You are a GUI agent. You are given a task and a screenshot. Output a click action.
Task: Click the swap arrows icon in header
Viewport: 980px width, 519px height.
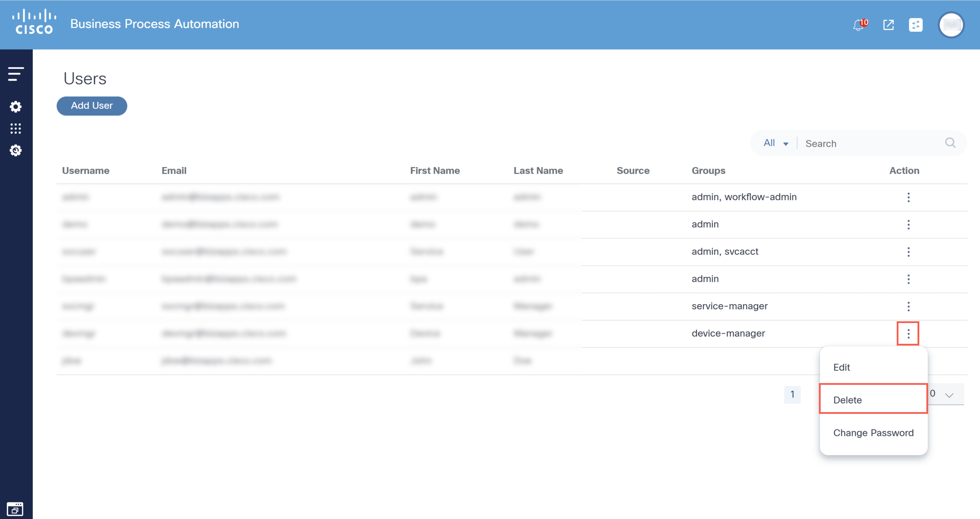(916, 25)
